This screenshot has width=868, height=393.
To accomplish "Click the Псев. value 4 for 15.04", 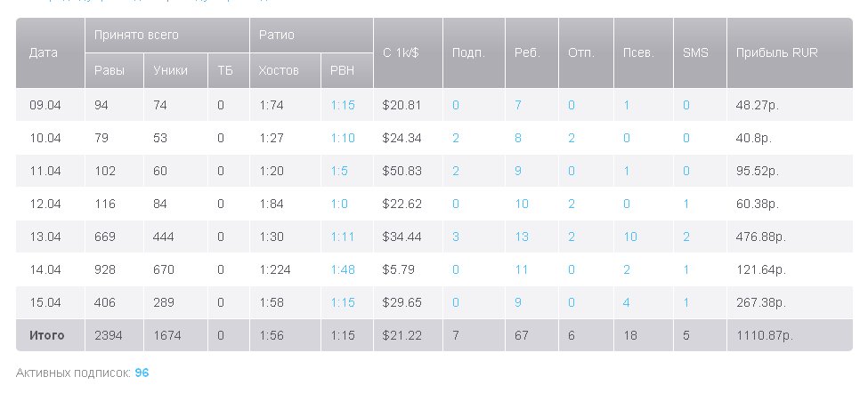I will pyautogui.click(x=627, y=302).
